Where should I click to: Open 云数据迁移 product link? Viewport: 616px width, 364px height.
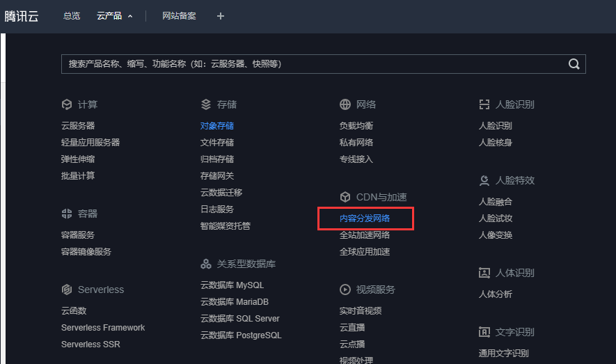221,192
